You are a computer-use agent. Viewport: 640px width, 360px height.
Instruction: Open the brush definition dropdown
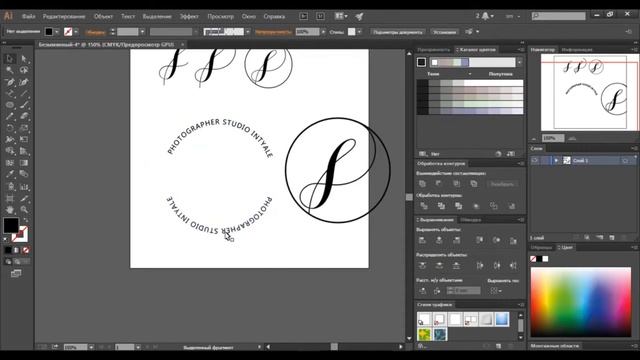[248, 32]
